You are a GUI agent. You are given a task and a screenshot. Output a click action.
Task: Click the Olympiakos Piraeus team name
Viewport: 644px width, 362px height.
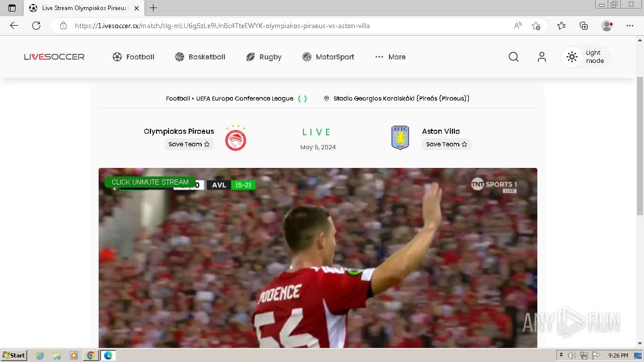click(x=179, y=131)
